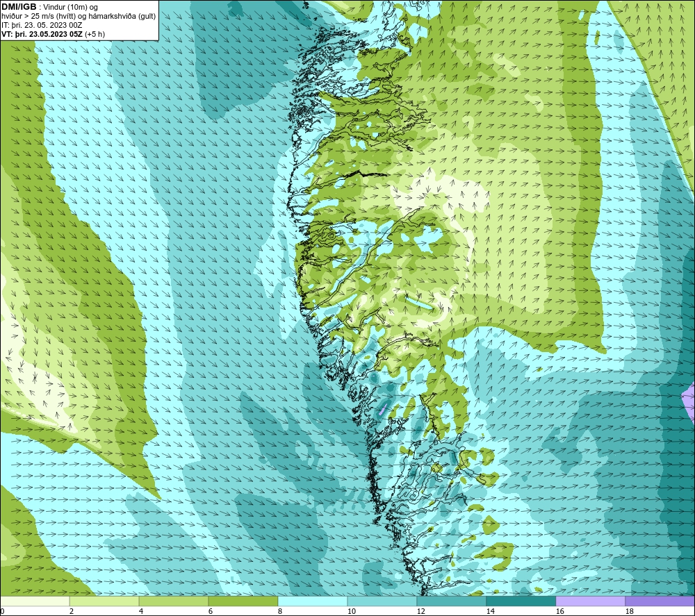
Task: Click the 'hviður > 25 m/s' legend line
Action: [x=79, y=16]
